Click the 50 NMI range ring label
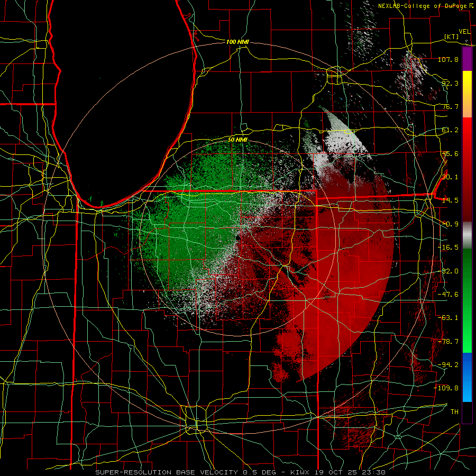Image resolution: width=476 pixels, height=476 pixels. [237, 140]
